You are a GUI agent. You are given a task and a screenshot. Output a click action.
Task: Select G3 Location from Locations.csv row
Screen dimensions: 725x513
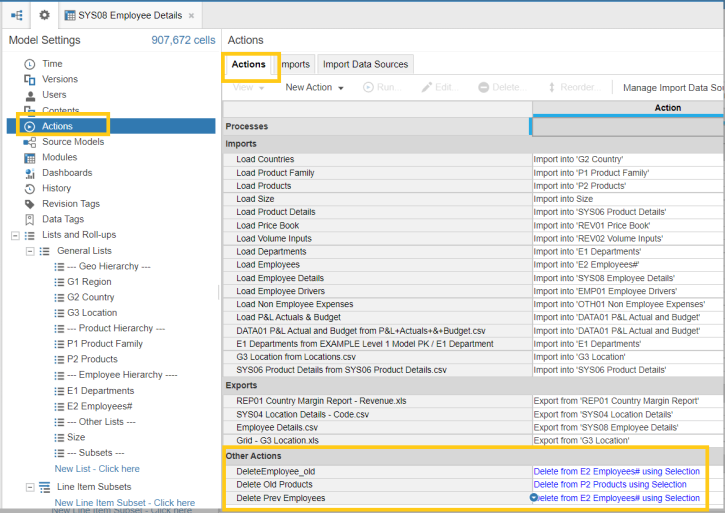(378, 357)
